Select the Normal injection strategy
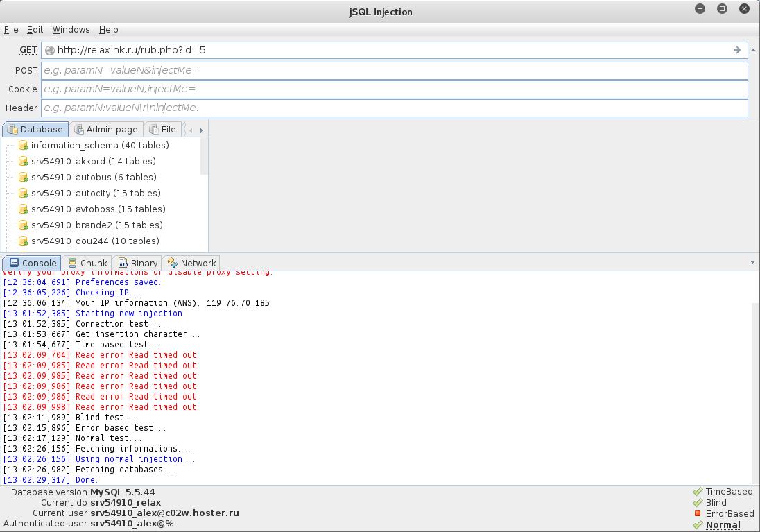760x532 pixels. [723, 525]
